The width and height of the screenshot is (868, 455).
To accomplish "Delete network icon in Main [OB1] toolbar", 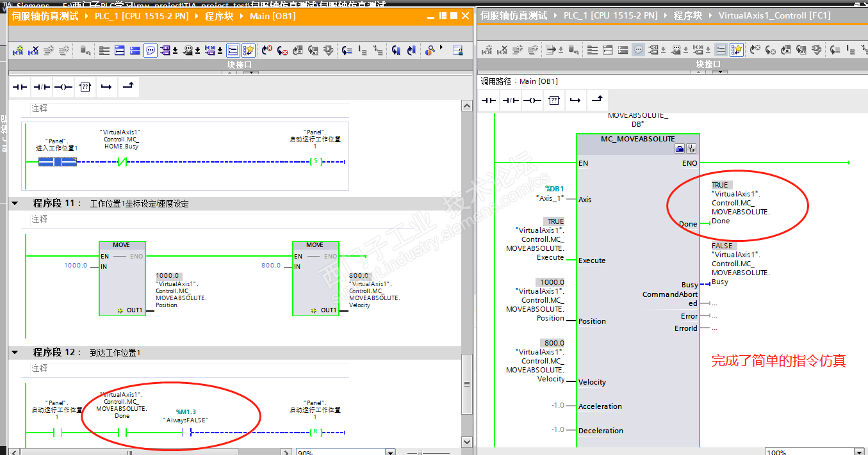I will pos(33,50).
